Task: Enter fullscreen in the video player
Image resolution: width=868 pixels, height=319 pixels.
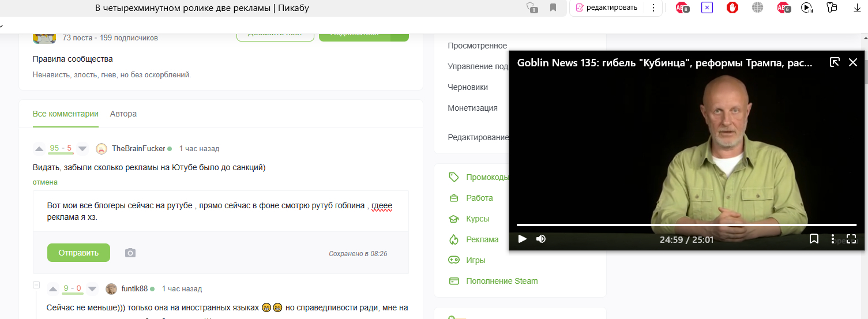Action: point(851,239)
